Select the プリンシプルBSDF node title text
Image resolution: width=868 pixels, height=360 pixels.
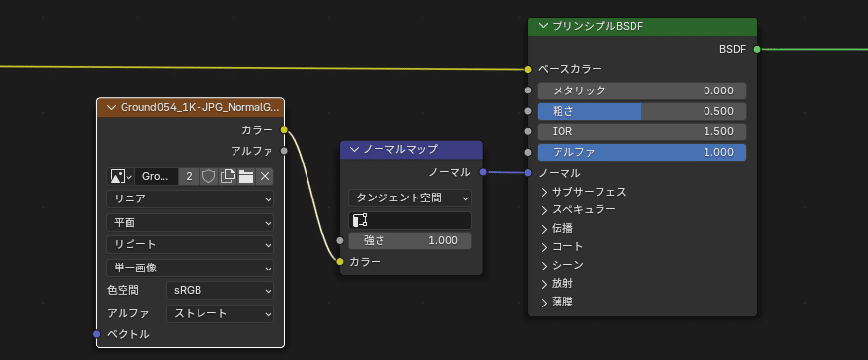coord(597,26)
